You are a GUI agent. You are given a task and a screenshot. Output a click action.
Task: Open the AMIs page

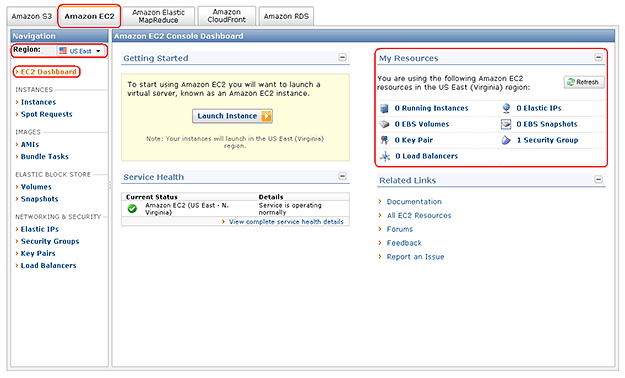(30, 144)
